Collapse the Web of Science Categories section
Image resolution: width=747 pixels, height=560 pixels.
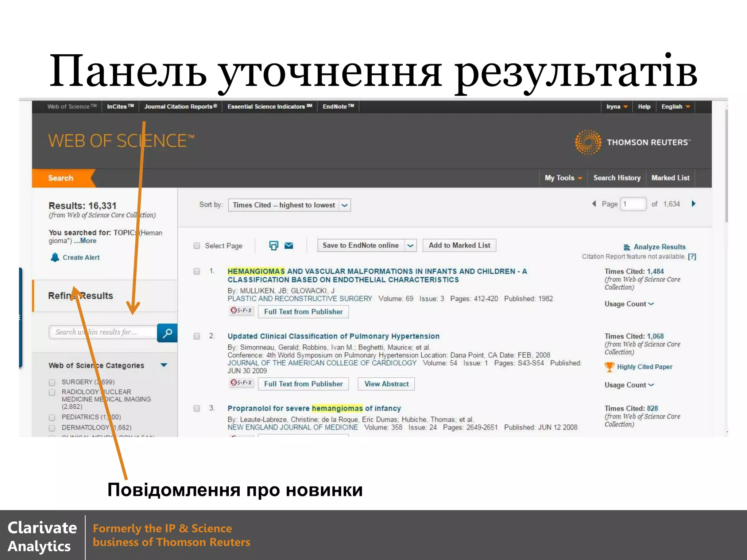[x=164, y=365]
